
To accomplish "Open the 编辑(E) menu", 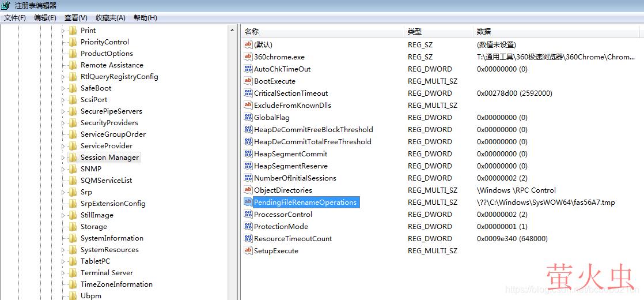I will (x=45, y=18).
